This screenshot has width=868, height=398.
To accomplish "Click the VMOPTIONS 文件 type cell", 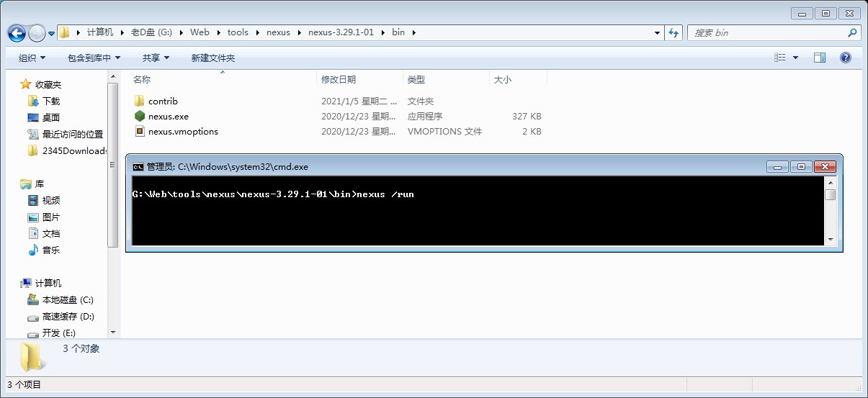I will pyautogui.click(x=444, y=132).
